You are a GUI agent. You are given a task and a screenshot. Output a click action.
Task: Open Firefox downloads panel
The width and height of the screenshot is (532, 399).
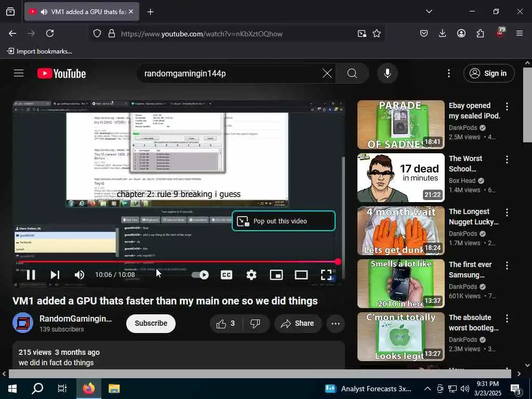coord(442,34)
